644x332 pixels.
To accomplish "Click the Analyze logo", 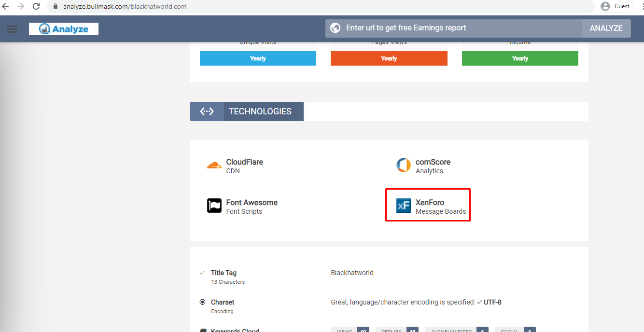I will [64, 29].
